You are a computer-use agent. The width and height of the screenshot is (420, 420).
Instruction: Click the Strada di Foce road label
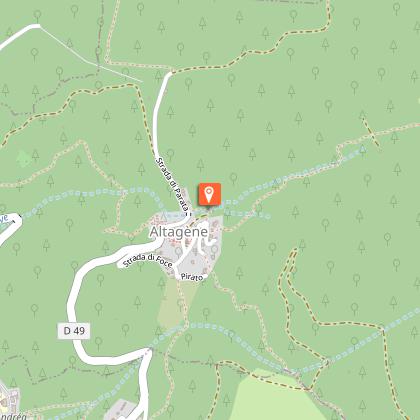tap(148, 260)
